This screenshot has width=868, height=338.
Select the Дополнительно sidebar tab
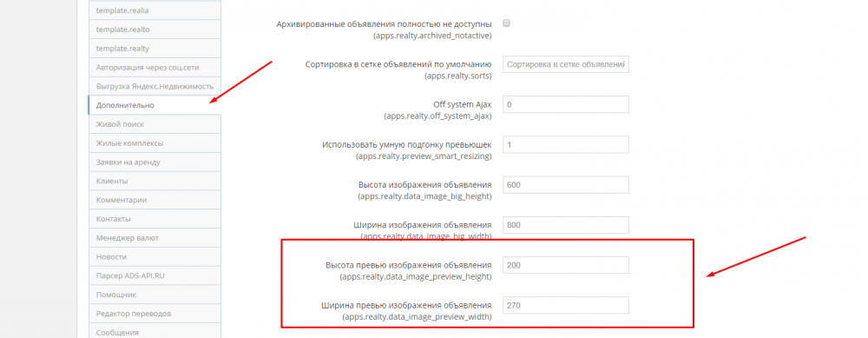tap(155, 105)
